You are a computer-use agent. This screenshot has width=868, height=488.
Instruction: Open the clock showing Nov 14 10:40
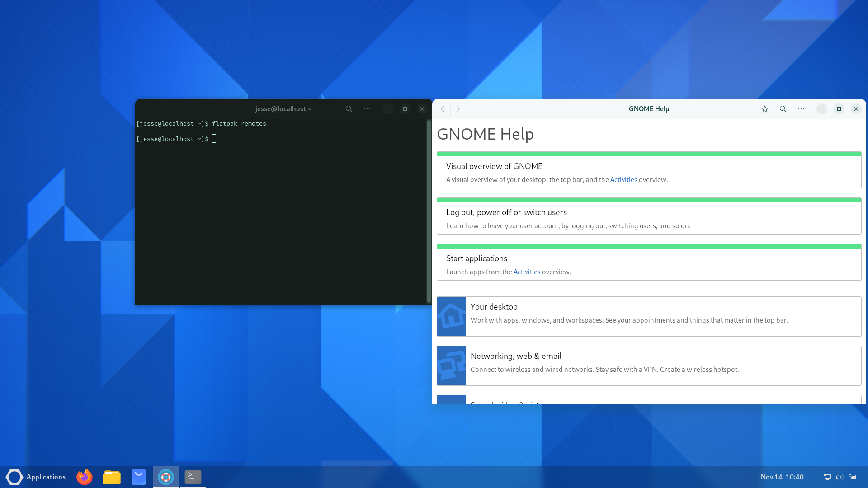point(782,477)
